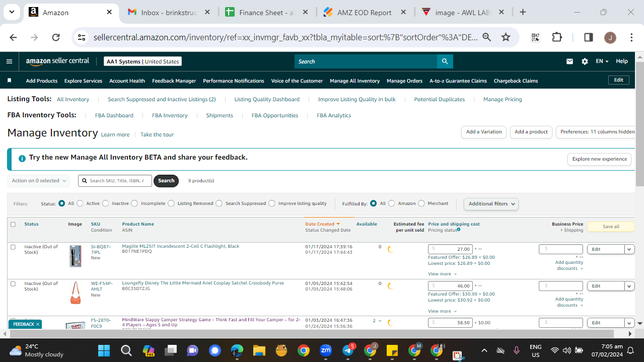The image size is (644, 362).
Task: Click Explore new experience button
Action: (599, 159)
